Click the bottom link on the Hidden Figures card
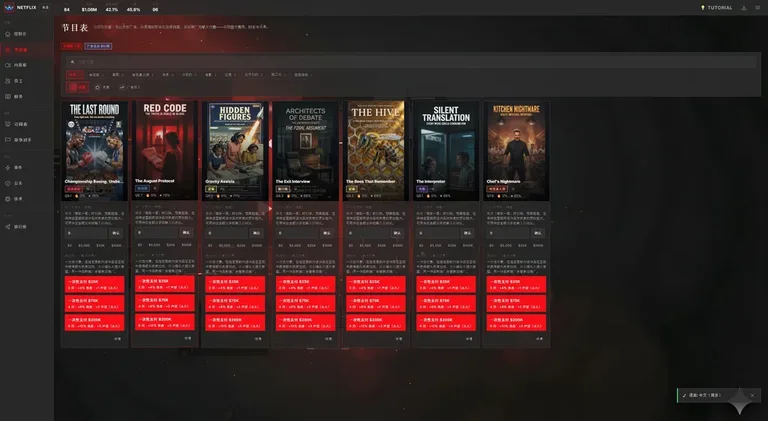 click(258, 339)
